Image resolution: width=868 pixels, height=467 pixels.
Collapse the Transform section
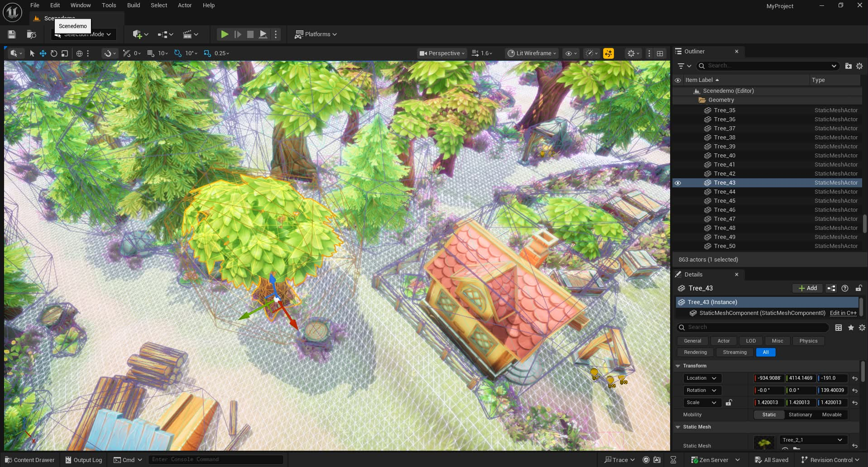[678, 366]
